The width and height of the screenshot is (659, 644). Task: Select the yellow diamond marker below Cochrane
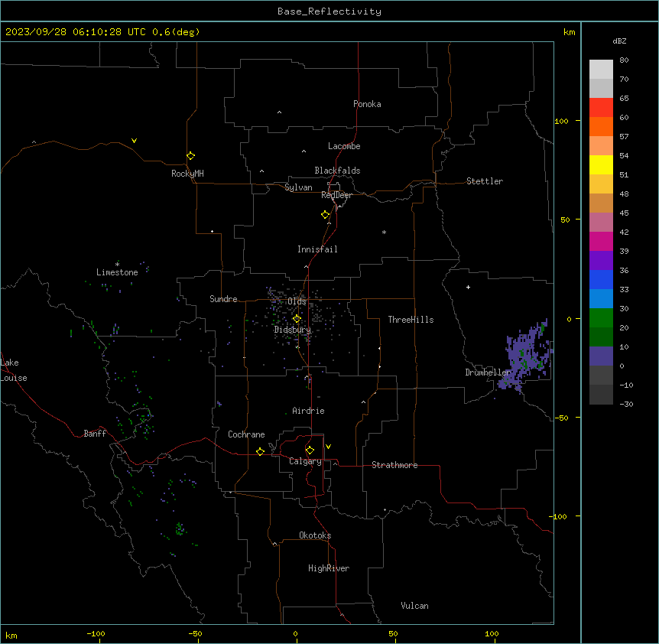(260, 451)
